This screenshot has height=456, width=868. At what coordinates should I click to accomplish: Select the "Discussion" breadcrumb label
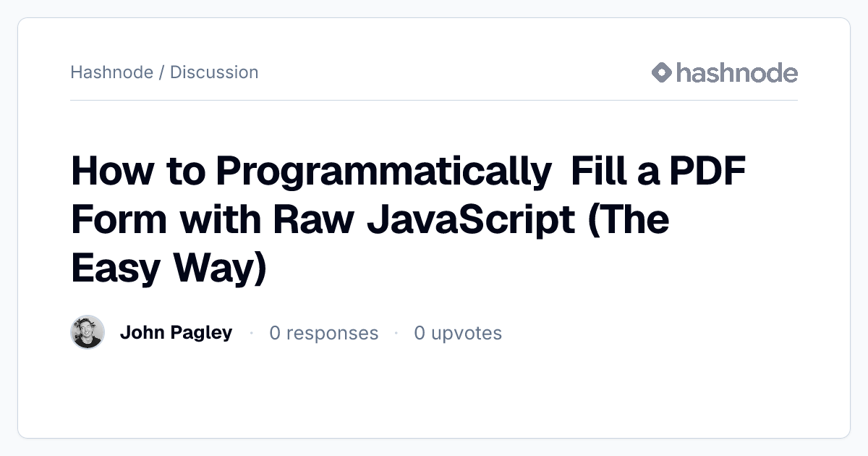214,72
